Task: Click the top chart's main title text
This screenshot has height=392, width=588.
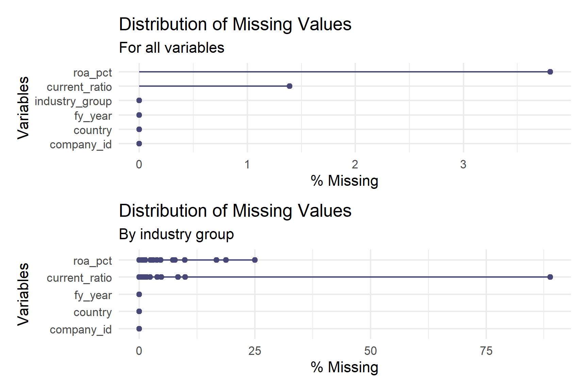Action: pos(235,24)
